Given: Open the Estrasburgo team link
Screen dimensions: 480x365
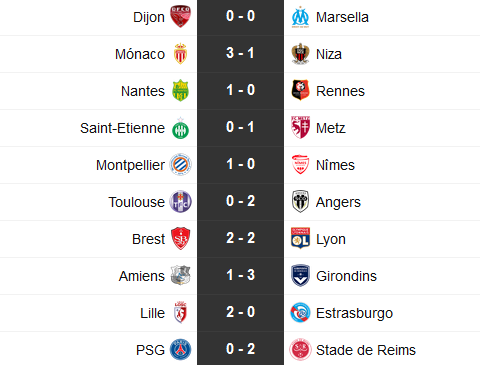Looking at the screenshot, I should click(x=354, y=314).
